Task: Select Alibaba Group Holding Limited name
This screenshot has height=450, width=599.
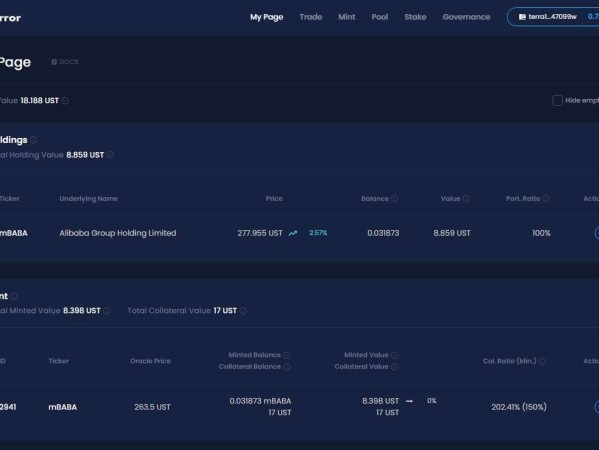Action: 118,233
